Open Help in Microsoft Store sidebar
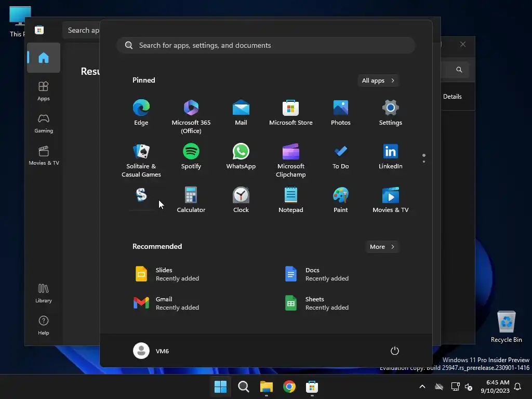Screen dimensions: 532x399 click(44, 326)
